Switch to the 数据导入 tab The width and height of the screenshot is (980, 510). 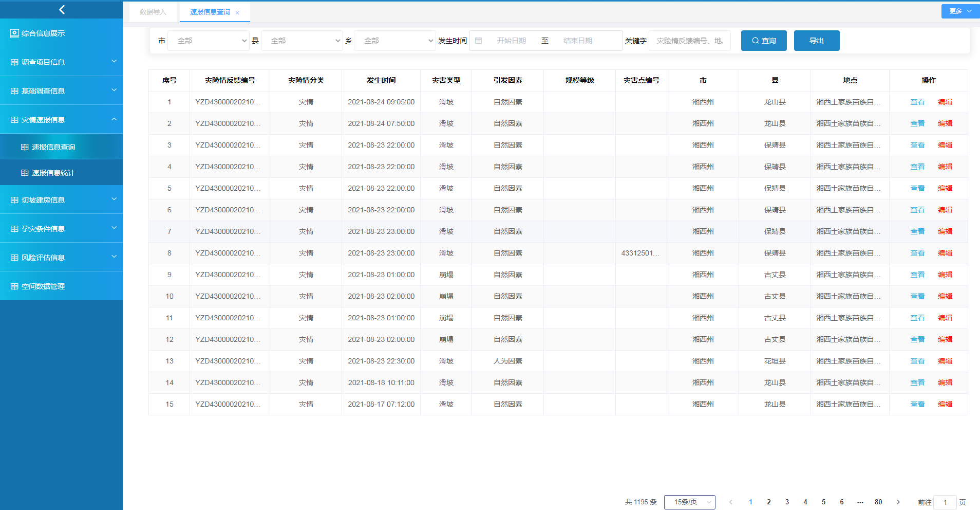pos(153,12)
